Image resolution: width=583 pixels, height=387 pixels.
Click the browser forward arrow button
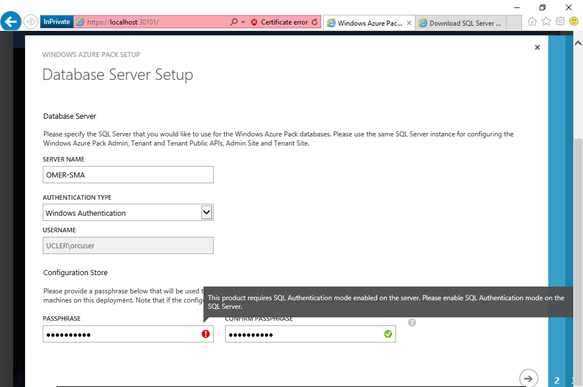pos(31,22)
